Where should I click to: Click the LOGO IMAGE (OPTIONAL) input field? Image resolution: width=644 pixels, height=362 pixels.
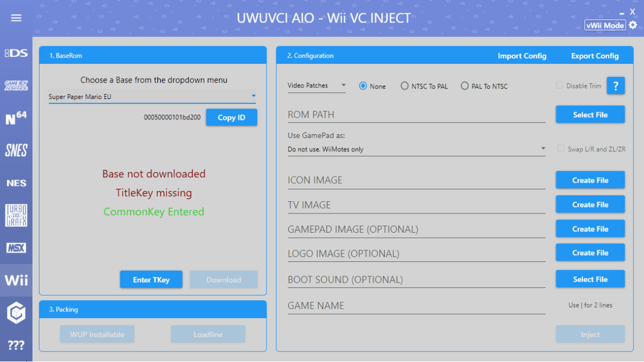[416, 253]
